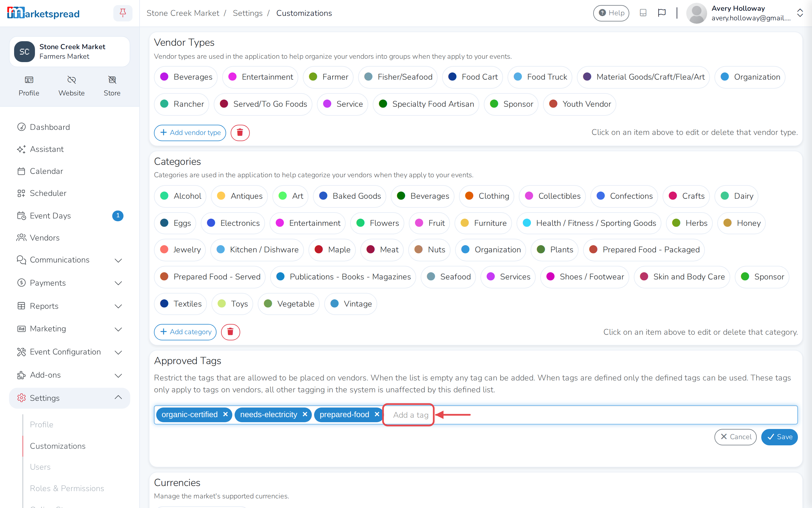Open the Users settings sub-item
Viewport: 812px width, 508px height.
tap(40, 467)
